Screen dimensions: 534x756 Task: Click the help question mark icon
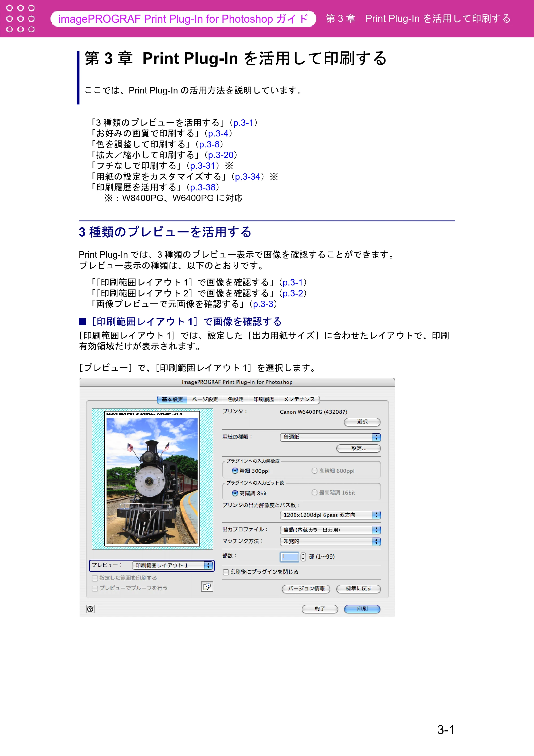[90, 609]
